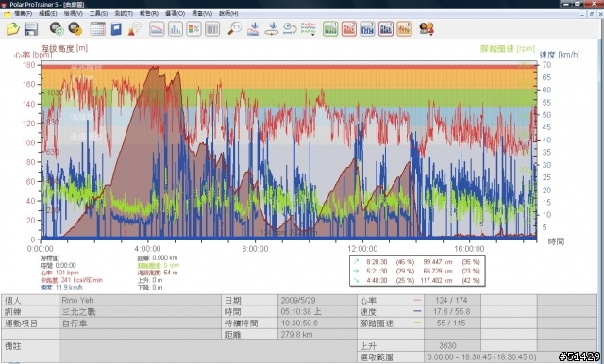Viewport: 604px width, 364px height.
Task: Select the 279.8 km distance cell
Action: 317,335
